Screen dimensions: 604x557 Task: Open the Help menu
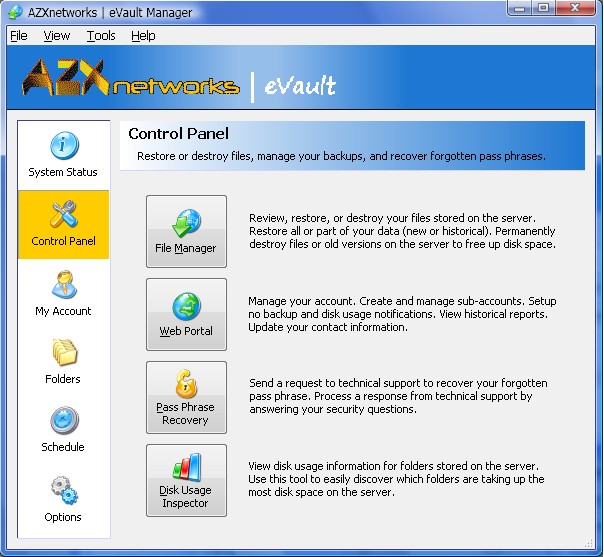coord(143,36)
